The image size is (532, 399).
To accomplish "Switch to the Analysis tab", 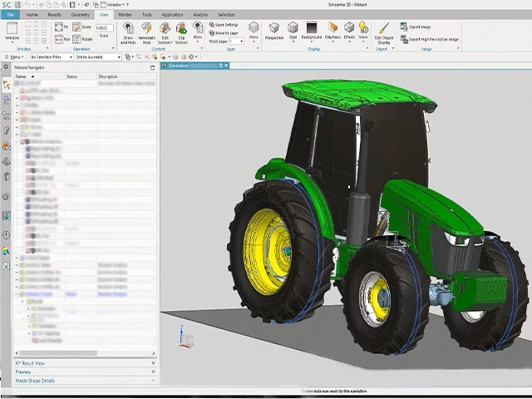I will pos(200,15).
